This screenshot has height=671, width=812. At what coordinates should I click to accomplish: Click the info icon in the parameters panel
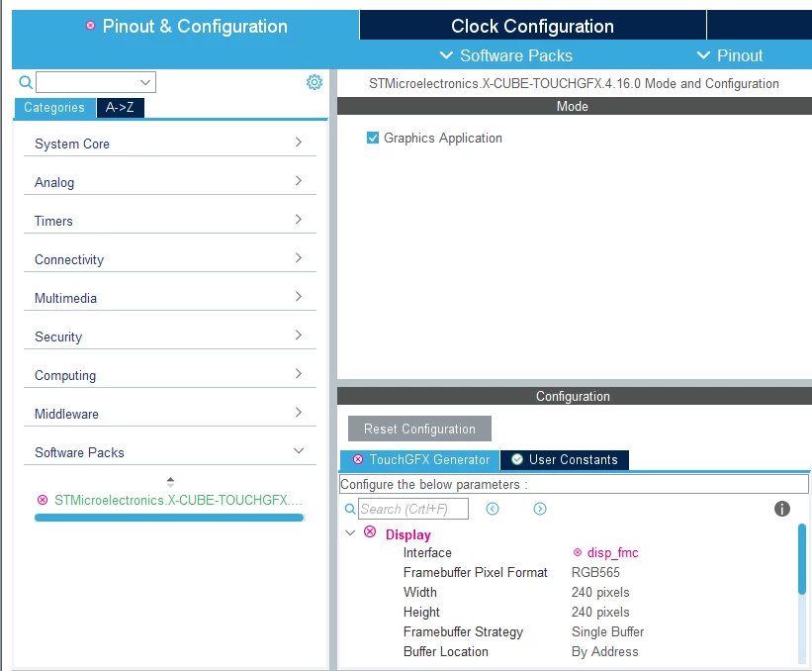pyautogui.click(x=781, y=509)
